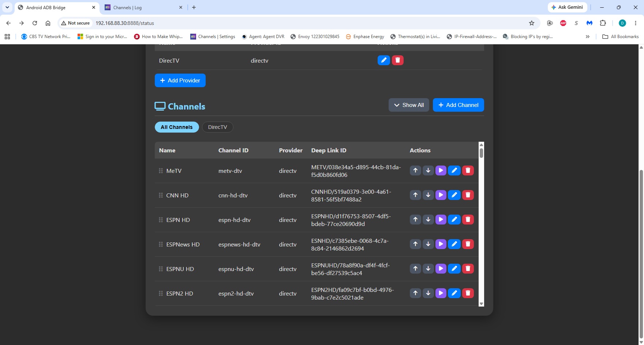Switch to Android ADB Bridge browser tab
The height and width of the screenshot is (345, 644).
(57, 8)
